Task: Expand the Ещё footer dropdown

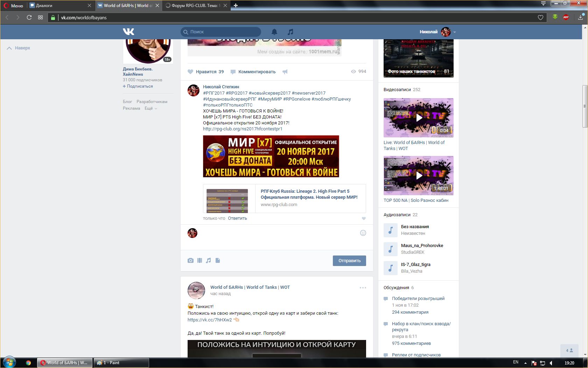Action: click(x=151, y=108)
